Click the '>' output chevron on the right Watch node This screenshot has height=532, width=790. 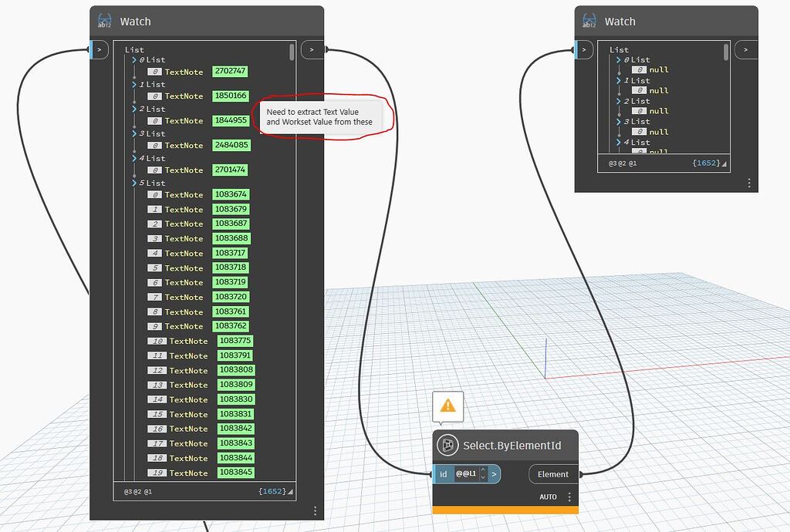pyautogui.click(x=746, y=49)
